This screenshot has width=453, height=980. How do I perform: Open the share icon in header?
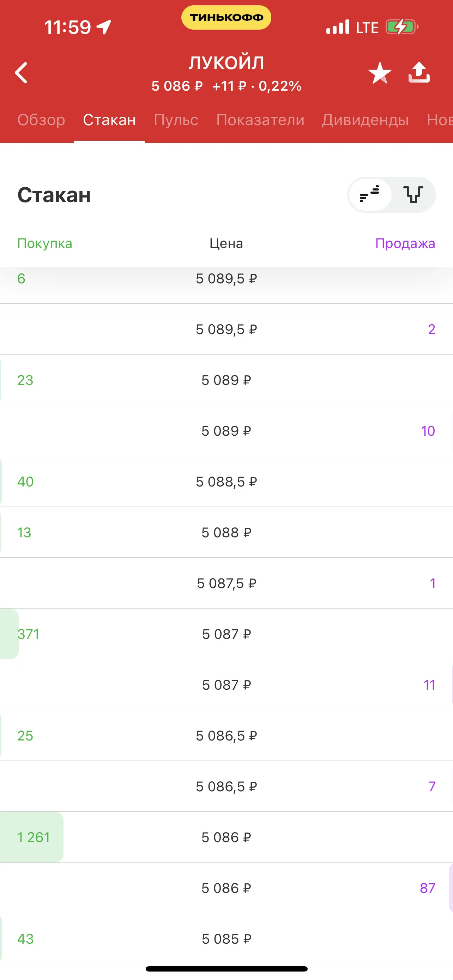[419, 72]
